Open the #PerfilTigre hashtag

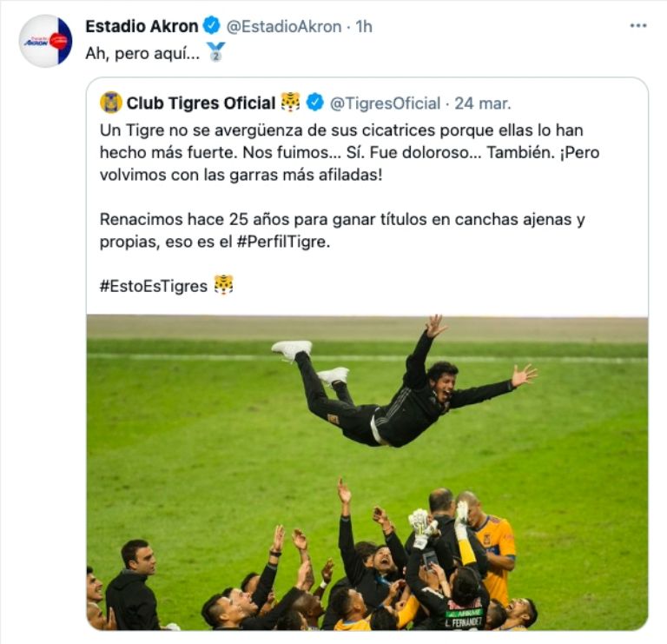coord(283,242)
